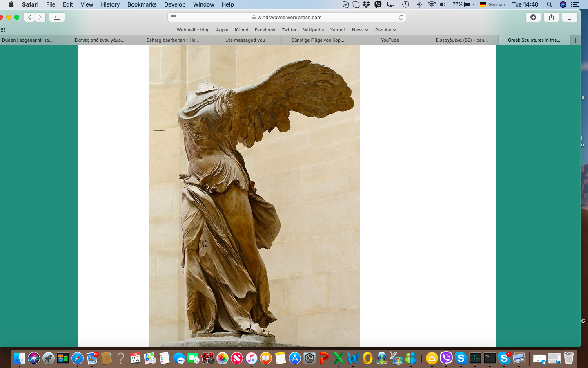This screenshot has height=368, width=588.
Task: Switch to the YouTube tab
Action: coord(390,40)
